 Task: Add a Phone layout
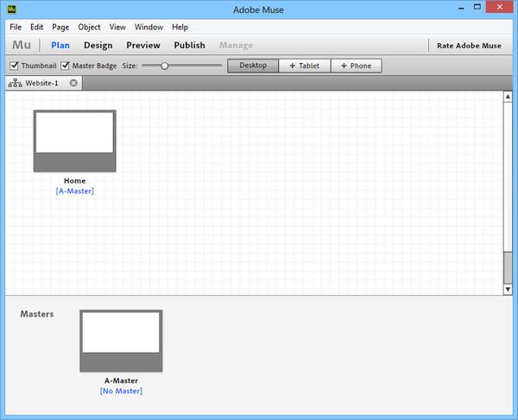(354, 66)
